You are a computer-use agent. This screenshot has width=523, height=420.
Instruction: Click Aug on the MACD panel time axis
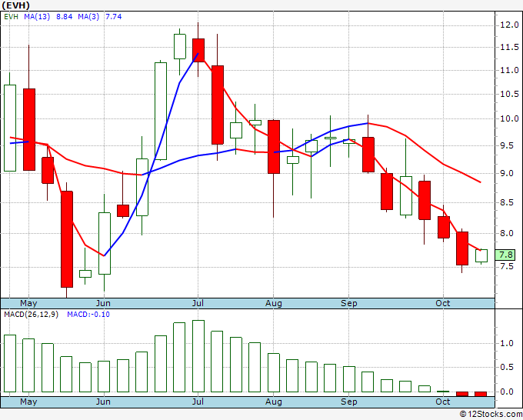tap(274, 402)
